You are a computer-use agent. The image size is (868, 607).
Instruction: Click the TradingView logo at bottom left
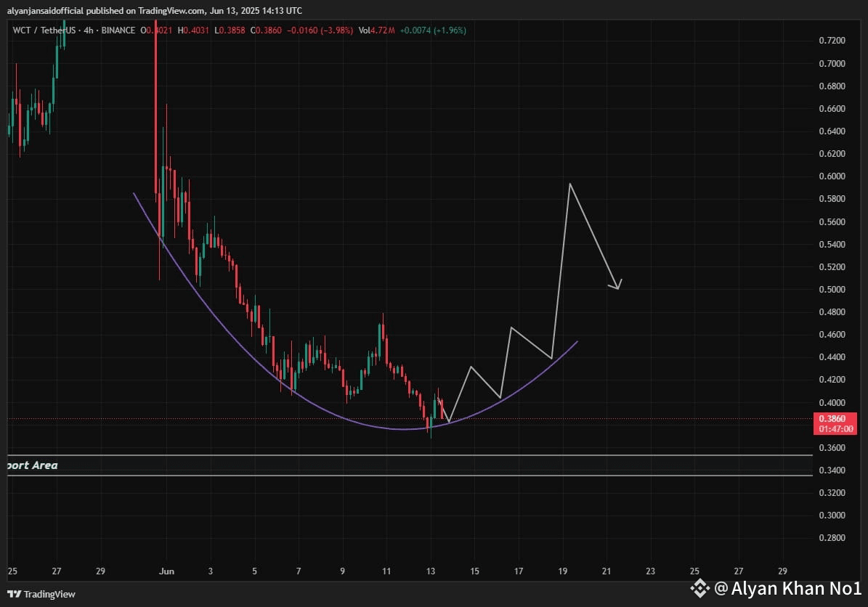[41, 594]
